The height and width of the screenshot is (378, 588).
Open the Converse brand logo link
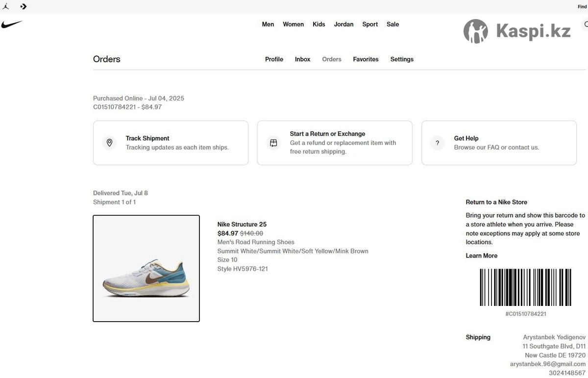point(23,6)
